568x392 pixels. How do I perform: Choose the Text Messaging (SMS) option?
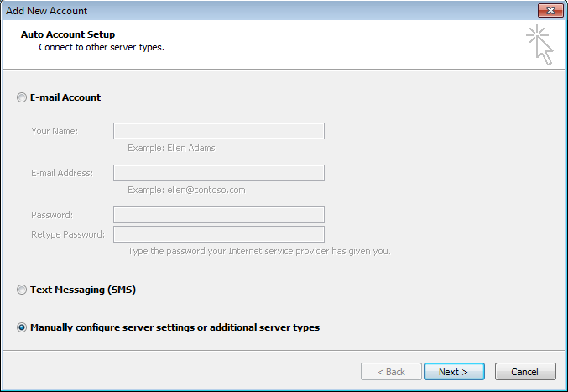point(22,290)
